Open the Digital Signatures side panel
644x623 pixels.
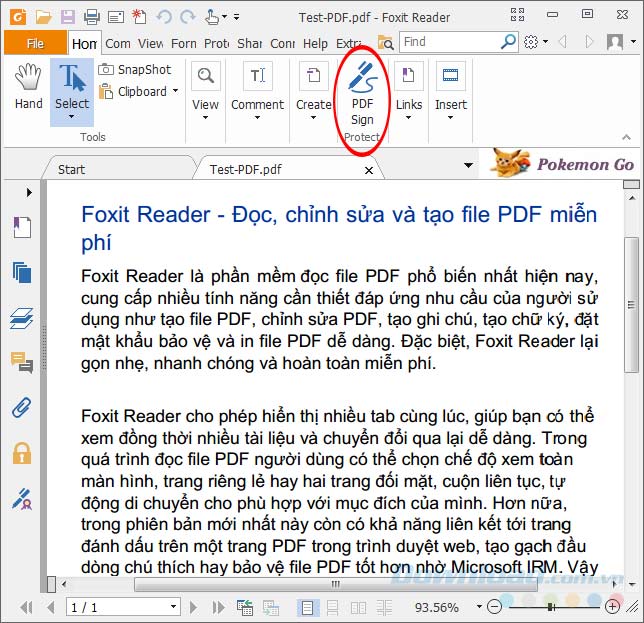pyautogui.click(x=22, y=499)
